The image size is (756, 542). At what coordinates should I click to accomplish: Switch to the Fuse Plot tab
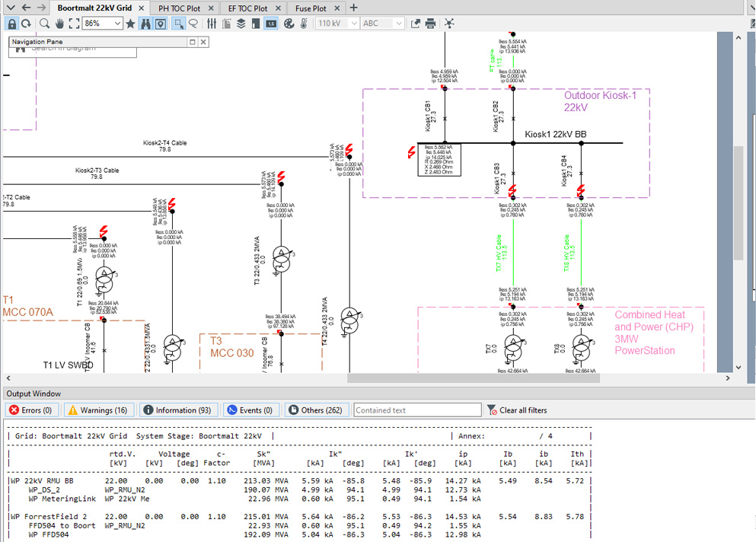click(x=311, y=8)
